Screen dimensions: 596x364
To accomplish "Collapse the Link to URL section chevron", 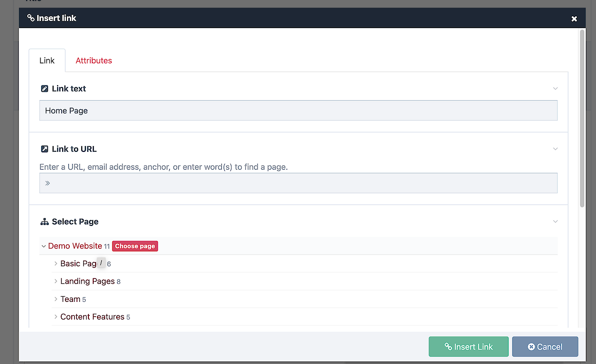I will pyautogui.click(x=555, y=149).
